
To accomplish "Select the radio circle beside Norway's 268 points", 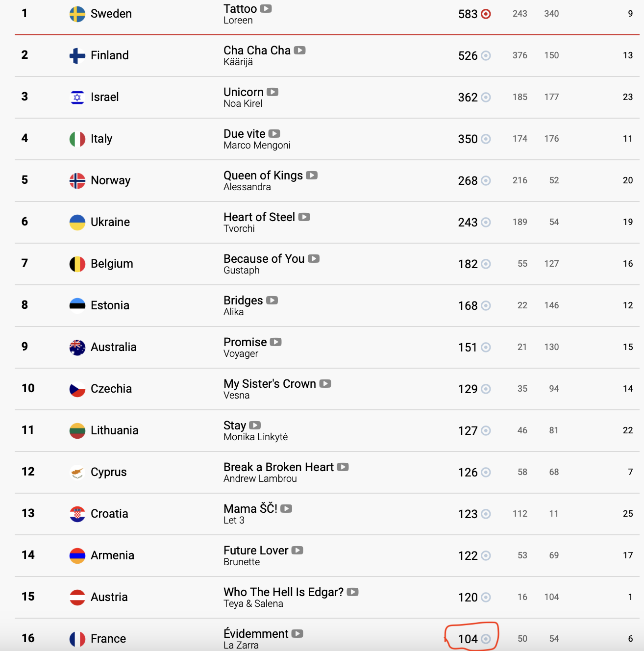I will (x=486, y=181).
